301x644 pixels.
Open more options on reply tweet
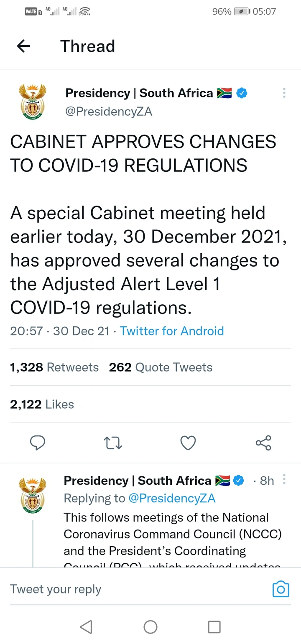click(x=284, y=479)
